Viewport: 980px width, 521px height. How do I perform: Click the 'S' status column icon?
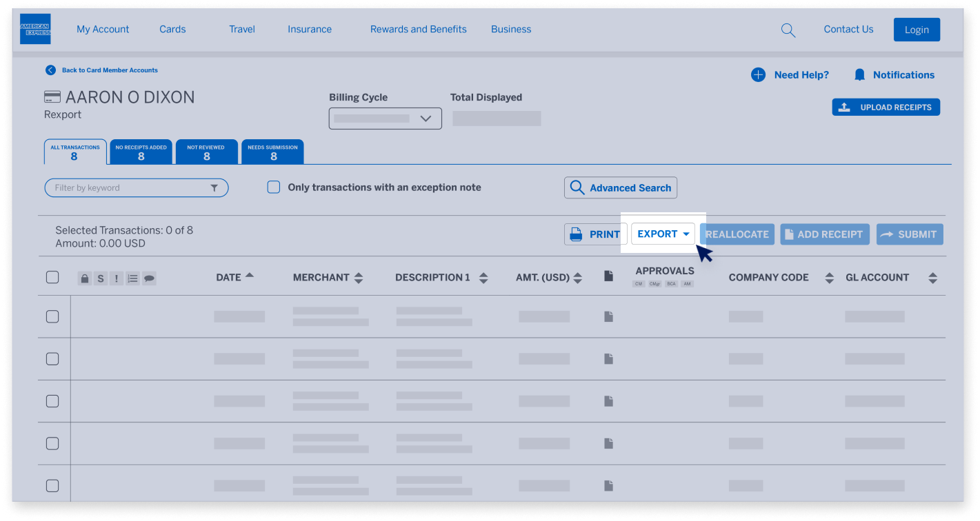click(x=100, y=278)
